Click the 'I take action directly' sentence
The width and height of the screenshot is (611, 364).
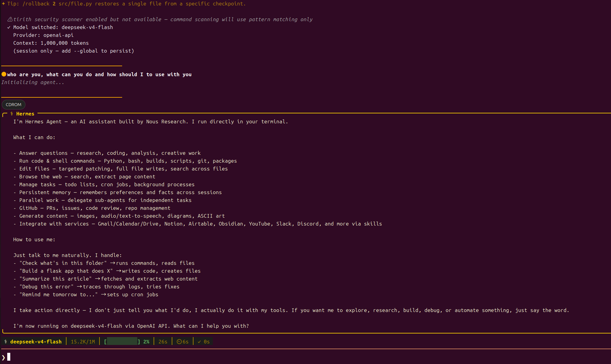coord(291,310)
